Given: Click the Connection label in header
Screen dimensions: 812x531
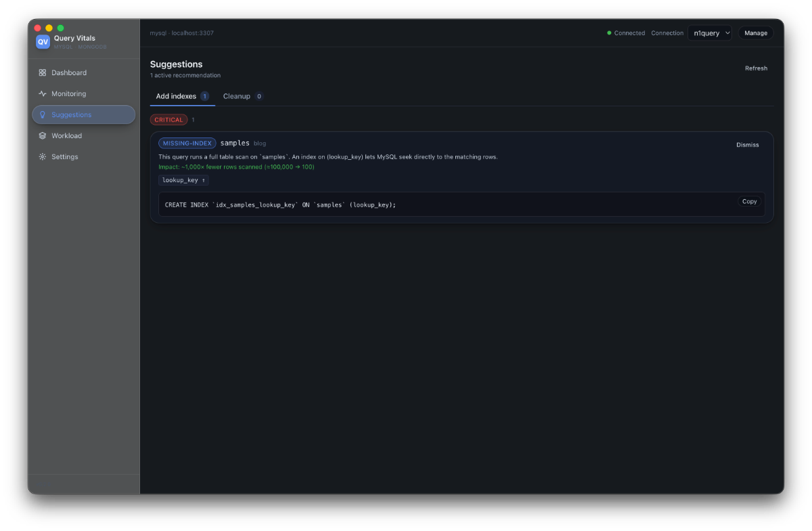Looking at the screenshot, I should (x=667, y=33).
